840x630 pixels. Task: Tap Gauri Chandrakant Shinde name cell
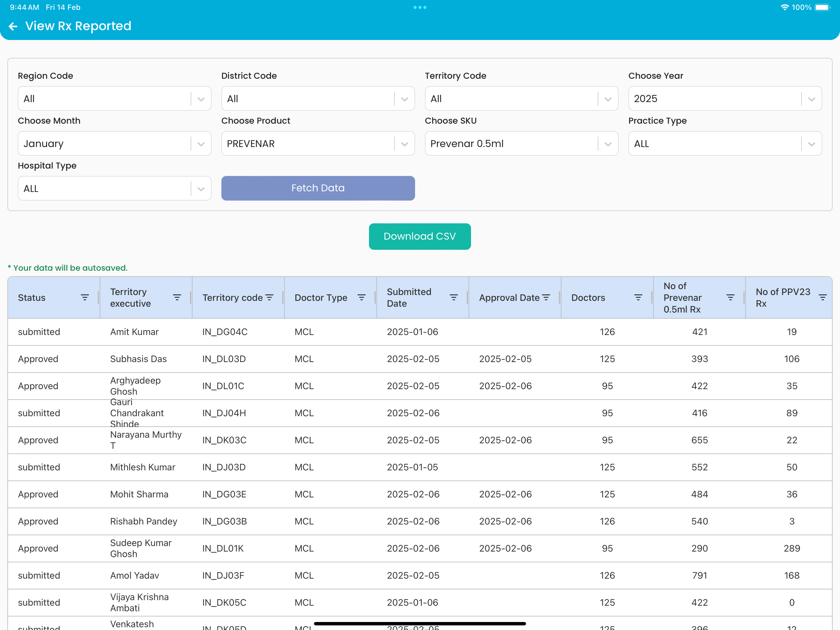point(137,413)
